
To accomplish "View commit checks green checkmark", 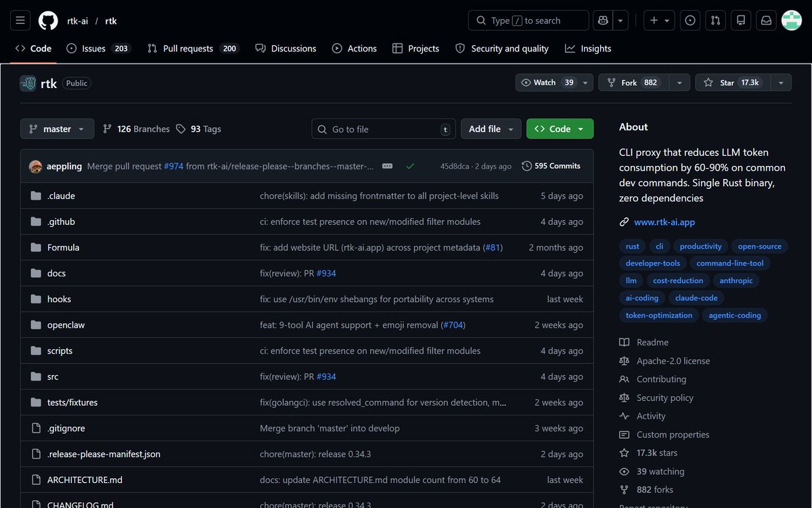I will pos(410,166).
